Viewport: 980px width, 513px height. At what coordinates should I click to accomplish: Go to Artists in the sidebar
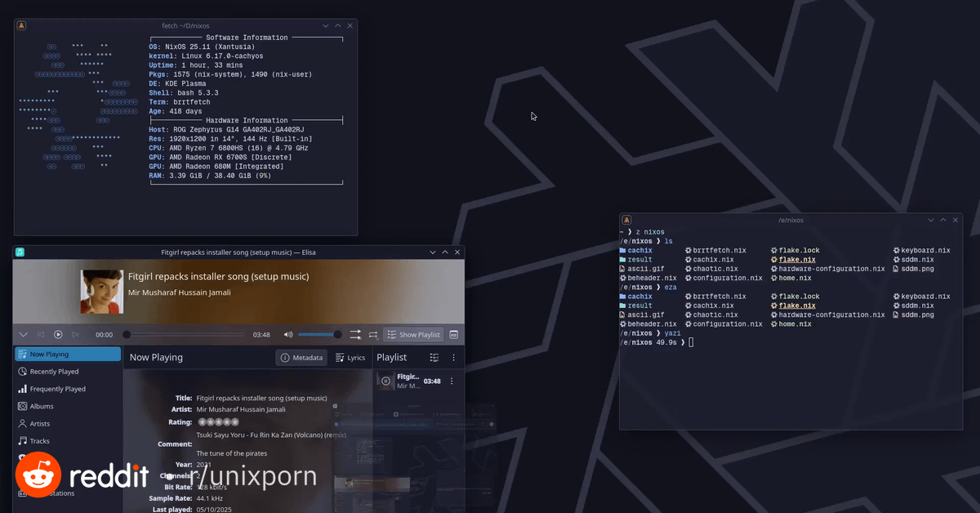[x=23, y=423]
